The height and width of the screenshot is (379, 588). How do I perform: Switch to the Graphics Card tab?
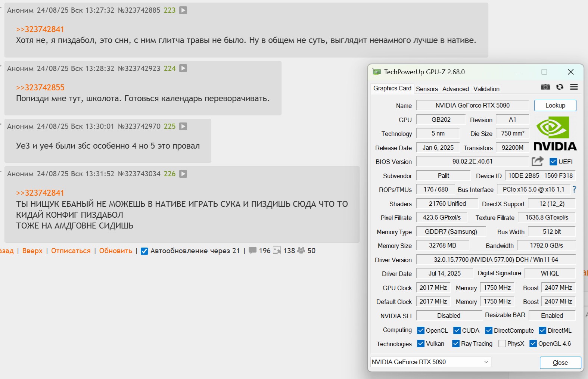coord(392,88)
